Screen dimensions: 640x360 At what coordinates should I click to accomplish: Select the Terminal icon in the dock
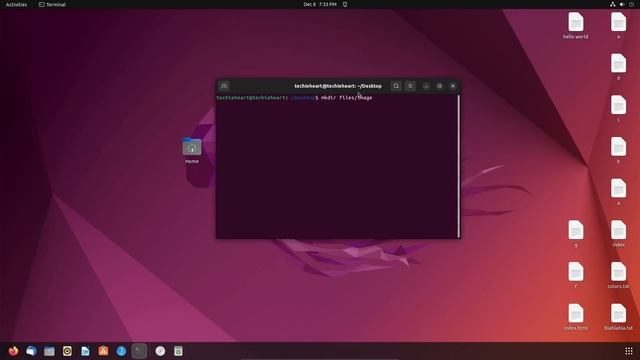(x=140, y=351)
